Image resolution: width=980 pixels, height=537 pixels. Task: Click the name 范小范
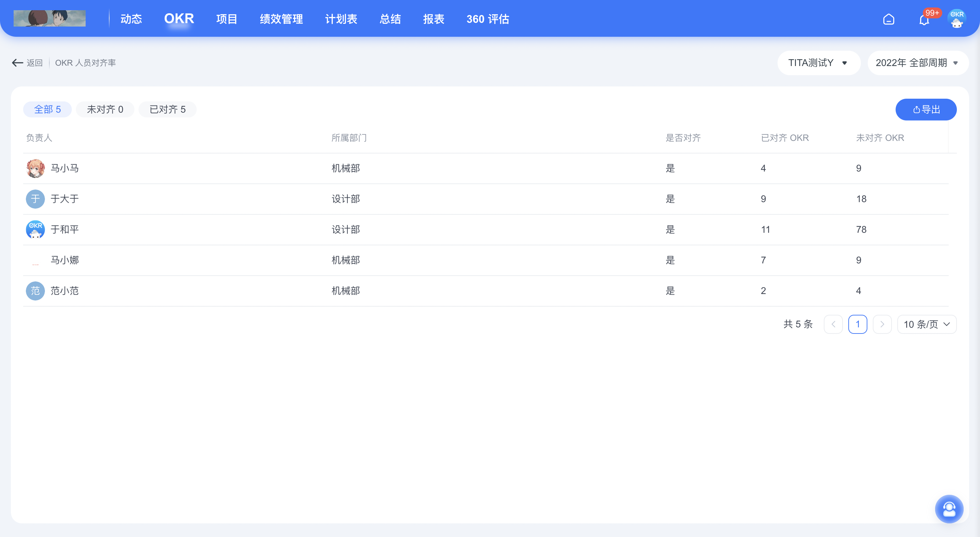(x=65, y=291)
